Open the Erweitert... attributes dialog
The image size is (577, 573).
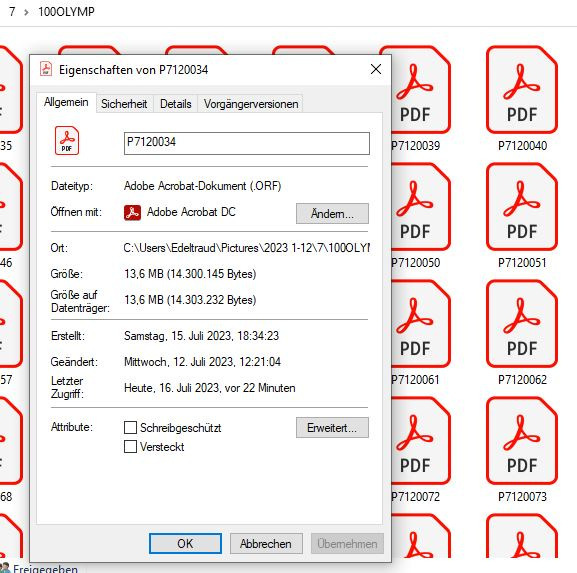tap(332, 428)
